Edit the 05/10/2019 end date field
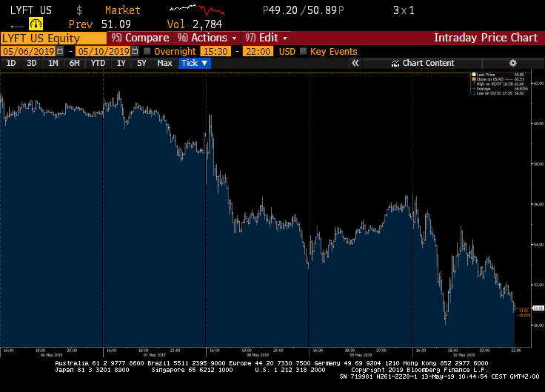This screenshot has height=392, width=545. click(x=103, y=51)
